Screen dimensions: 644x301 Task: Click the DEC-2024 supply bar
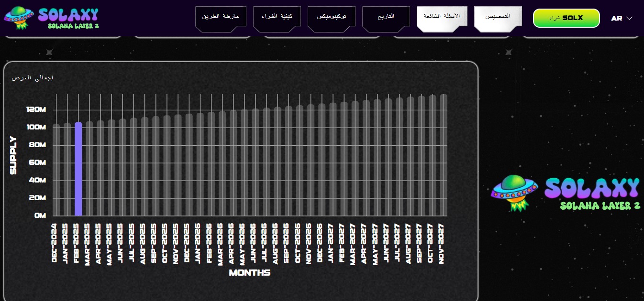coord(56,170)
